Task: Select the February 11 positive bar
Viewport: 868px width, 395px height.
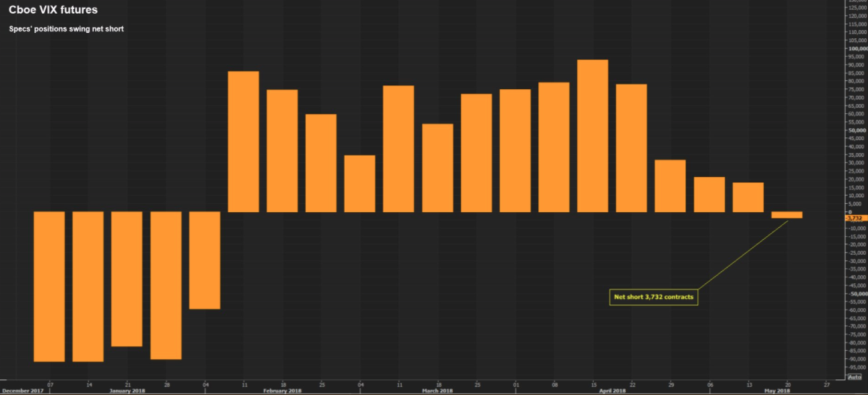Action: (x=243, y=142)
